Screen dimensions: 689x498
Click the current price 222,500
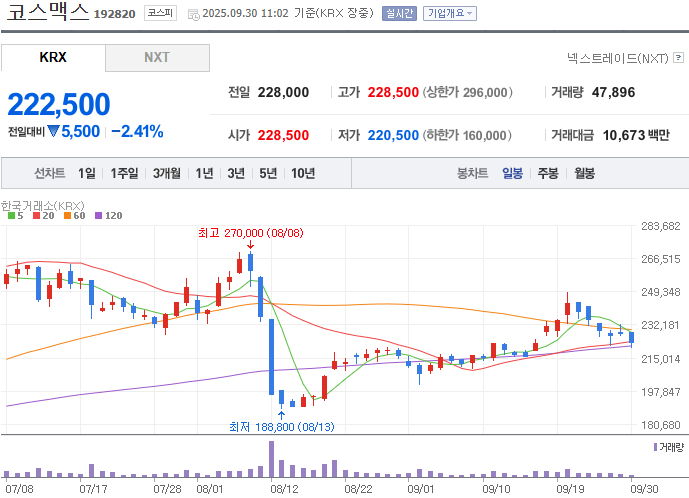coord(58,105)
